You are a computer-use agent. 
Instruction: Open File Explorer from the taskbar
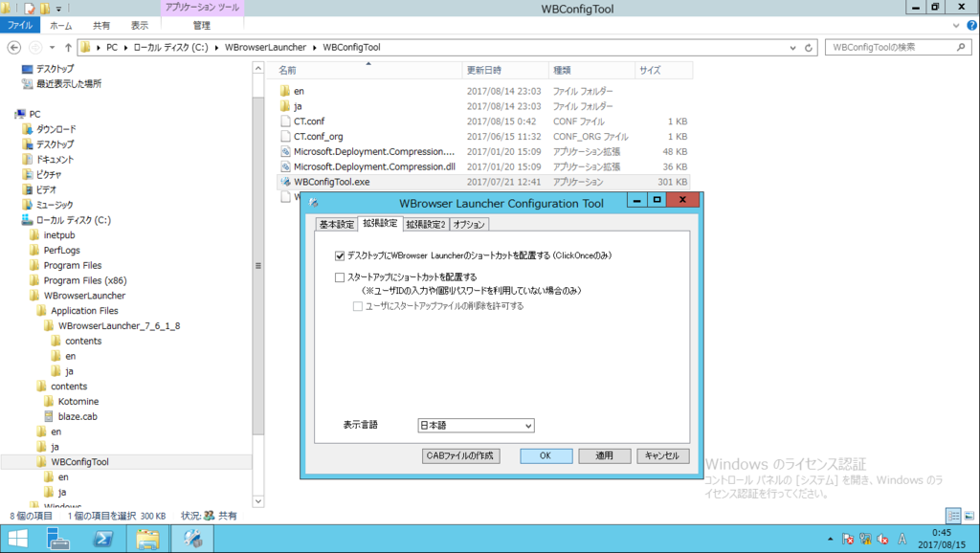pos(148,538)
